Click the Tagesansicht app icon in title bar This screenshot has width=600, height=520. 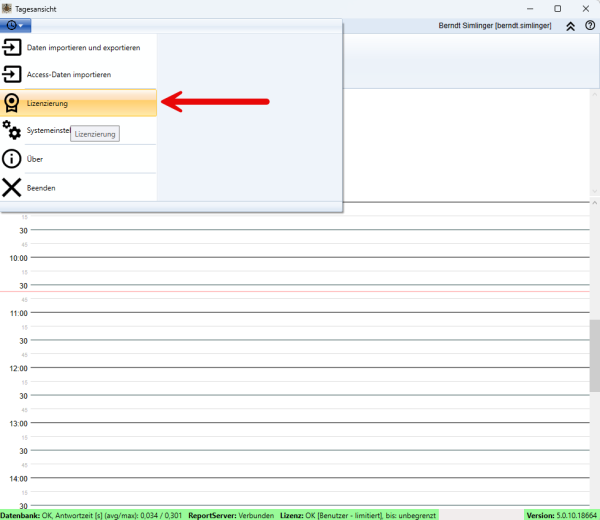coord(7,7)
